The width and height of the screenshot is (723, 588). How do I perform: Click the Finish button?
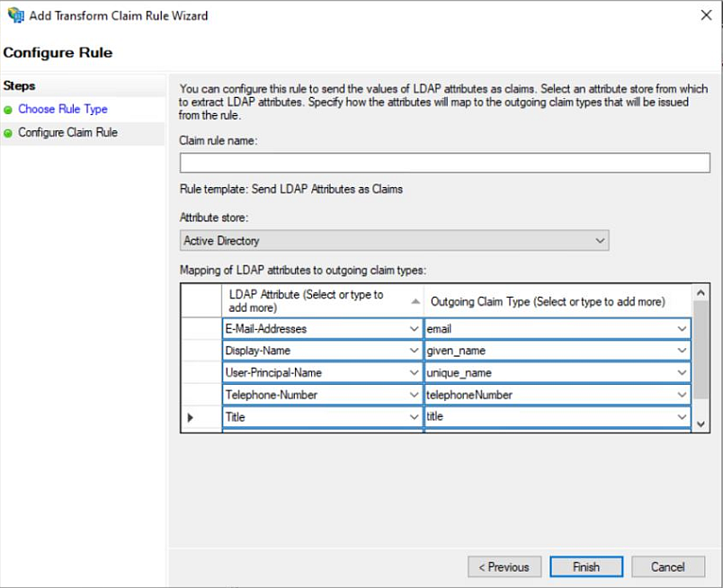pyautogui.click(x=586, y=566)
